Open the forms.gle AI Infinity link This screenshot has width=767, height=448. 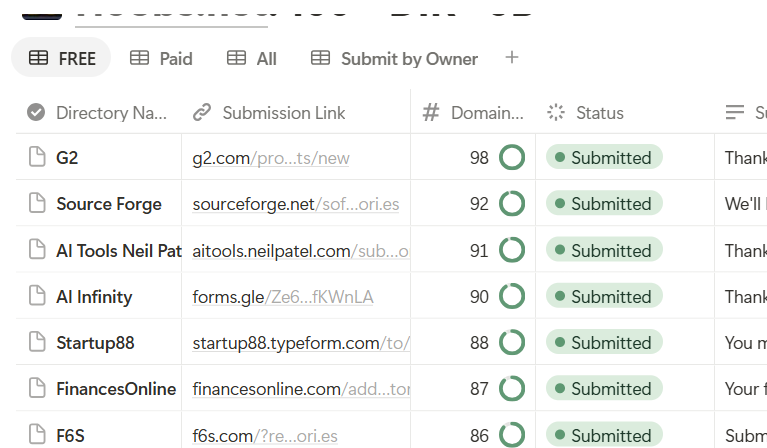tap(283, 297)
